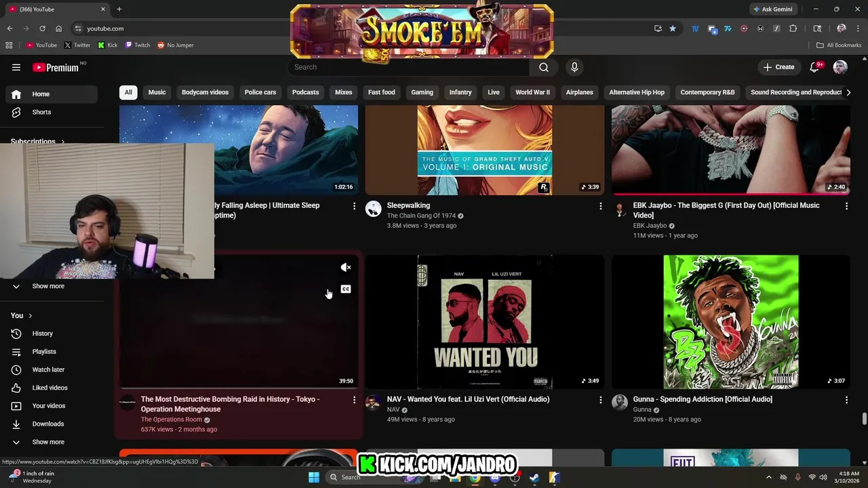Select the Gaming category chip

coord(422,92)
